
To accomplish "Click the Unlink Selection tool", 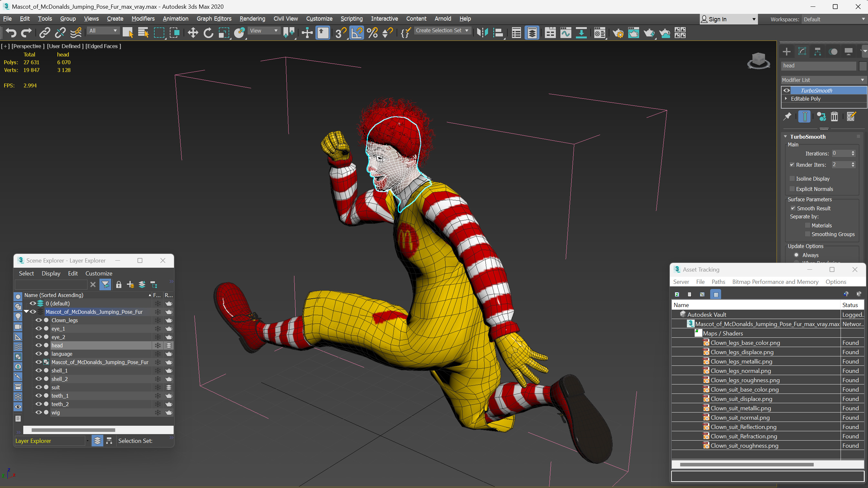I will pyautogui.click(x=60, y=33).
